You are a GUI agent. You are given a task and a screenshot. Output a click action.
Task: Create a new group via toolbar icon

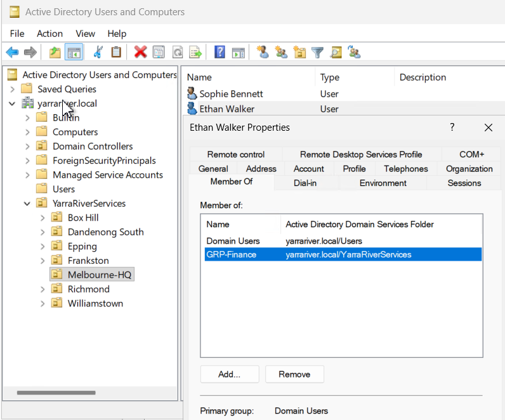pos(281,52)
